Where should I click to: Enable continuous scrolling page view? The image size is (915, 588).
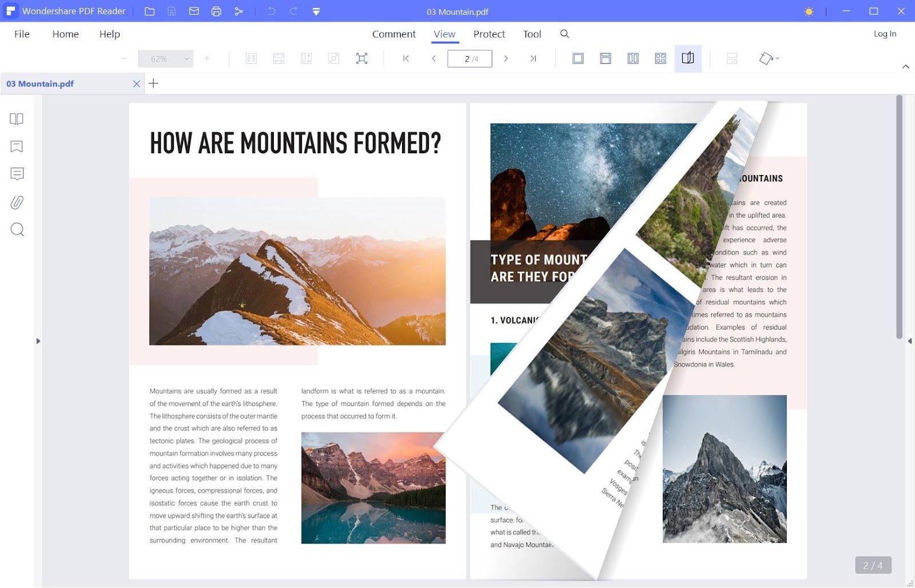[x=606, y=58]
